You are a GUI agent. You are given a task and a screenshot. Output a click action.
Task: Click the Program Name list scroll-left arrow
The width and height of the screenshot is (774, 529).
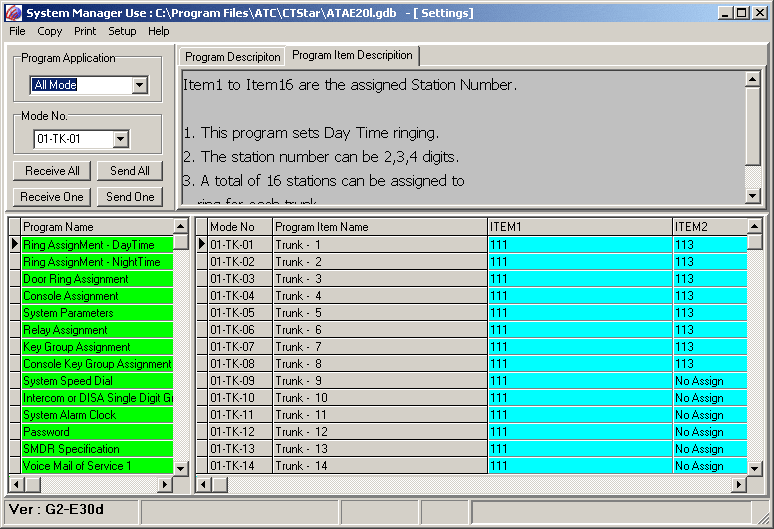(x=16, y=485)
